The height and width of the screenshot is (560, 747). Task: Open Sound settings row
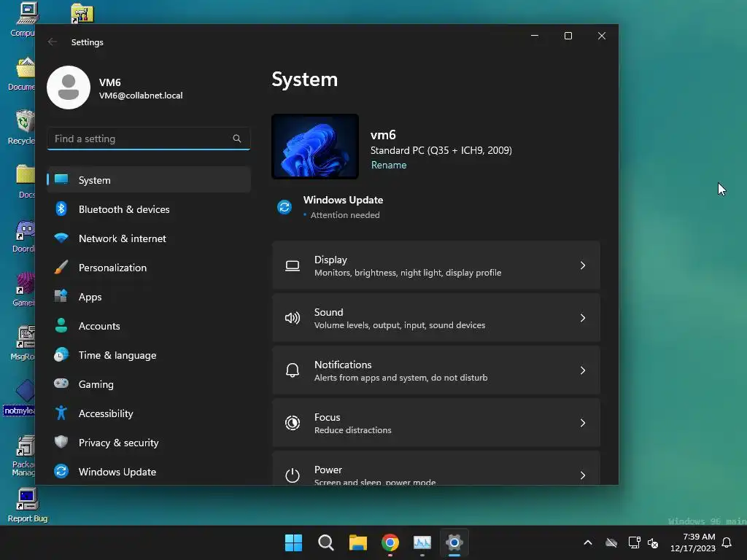point(436,318)
